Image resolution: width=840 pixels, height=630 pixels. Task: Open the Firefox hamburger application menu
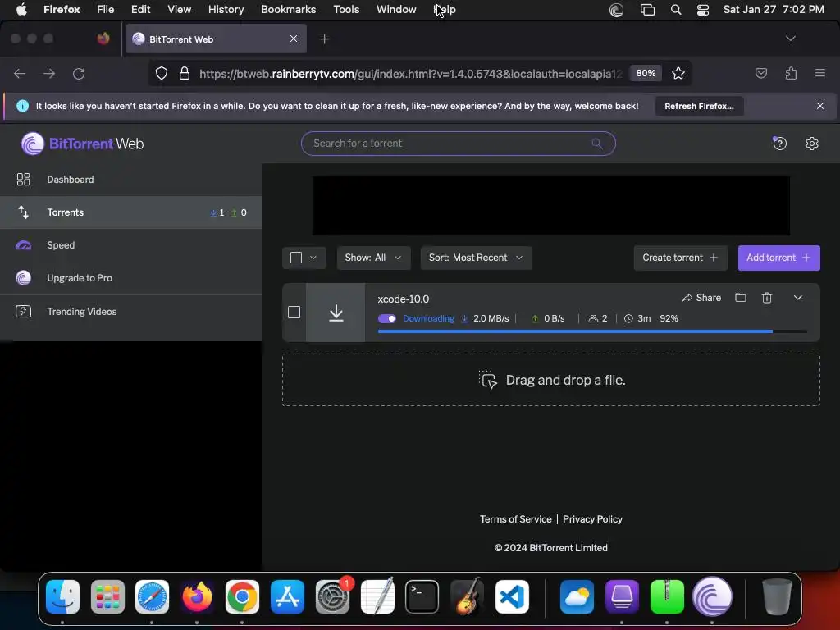[819, 73]
